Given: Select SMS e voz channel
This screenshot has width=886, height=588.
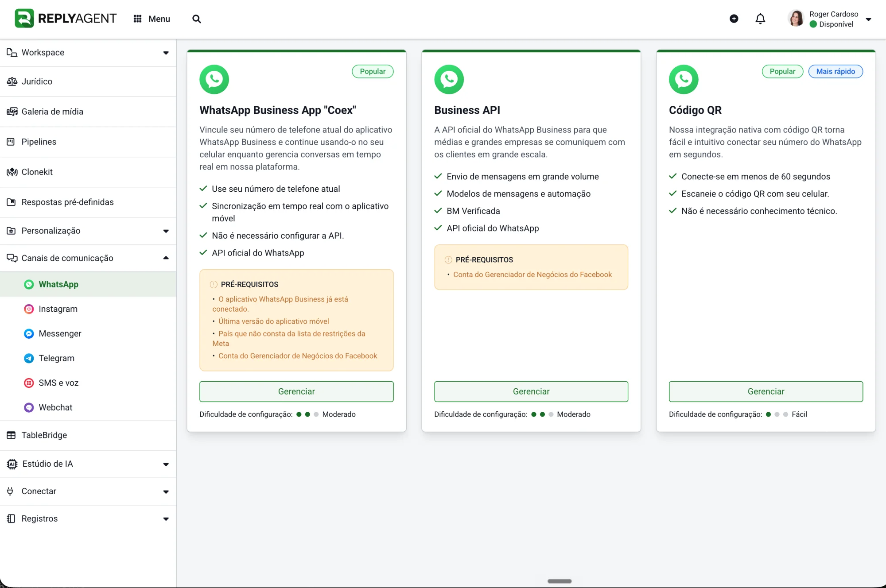Looking at the screenshot, I should 88,383.
